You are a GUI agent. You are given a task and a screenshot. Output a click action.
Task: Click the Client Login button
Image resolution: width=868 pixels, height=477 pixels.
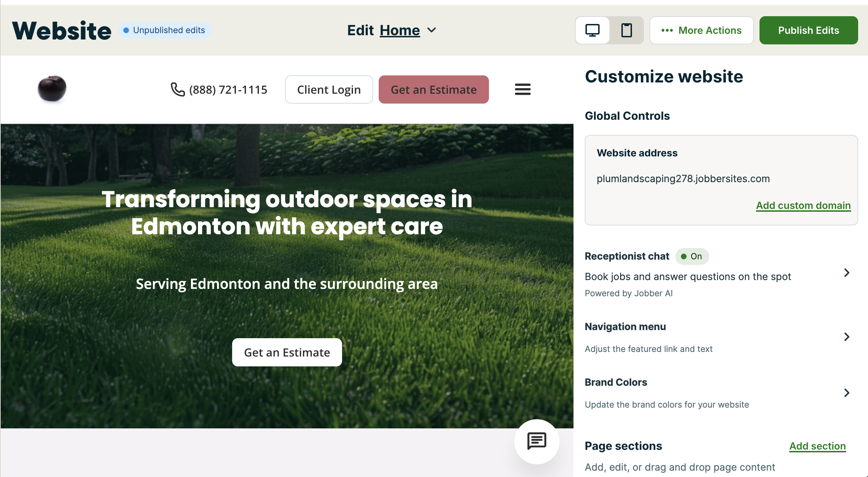coord(329,89)
